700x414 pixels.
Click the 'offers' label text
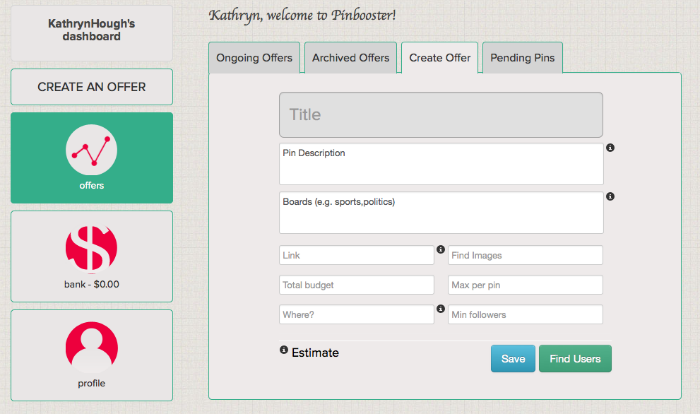(x=92, y=185)
